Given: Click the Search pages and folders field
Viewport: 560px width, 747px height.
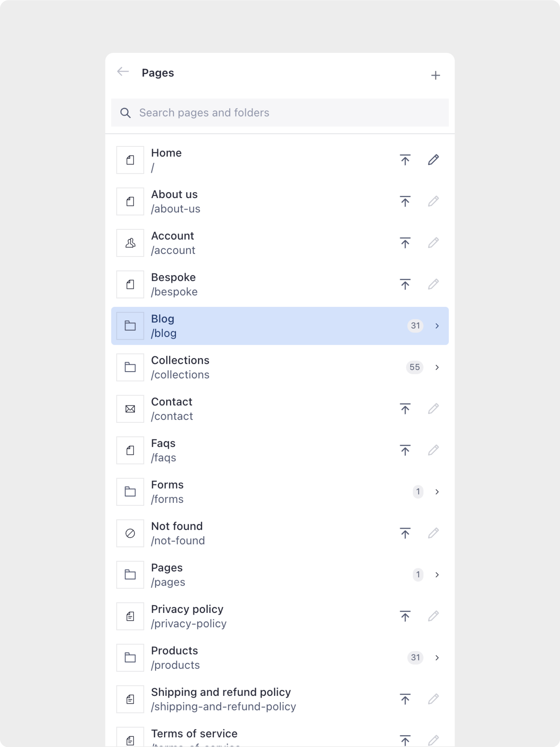Looking at the screenshot, I should [x=280, y=113].
